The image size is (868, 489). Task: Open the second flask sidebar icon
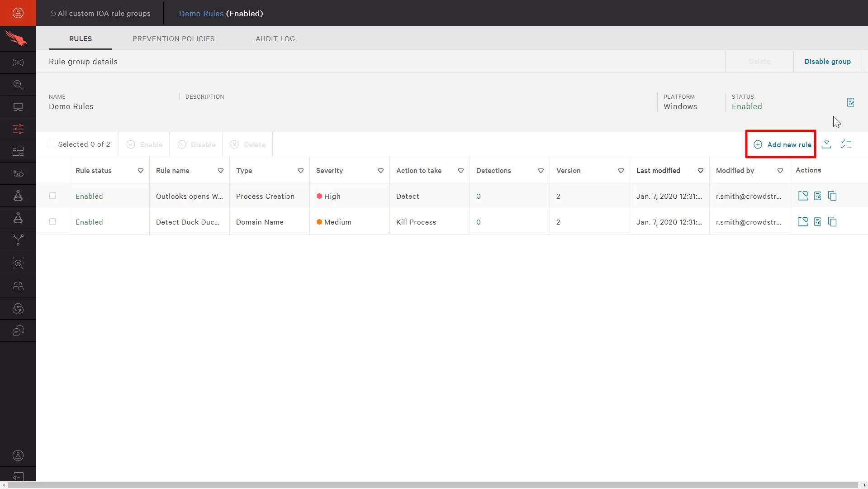(18, 218)
